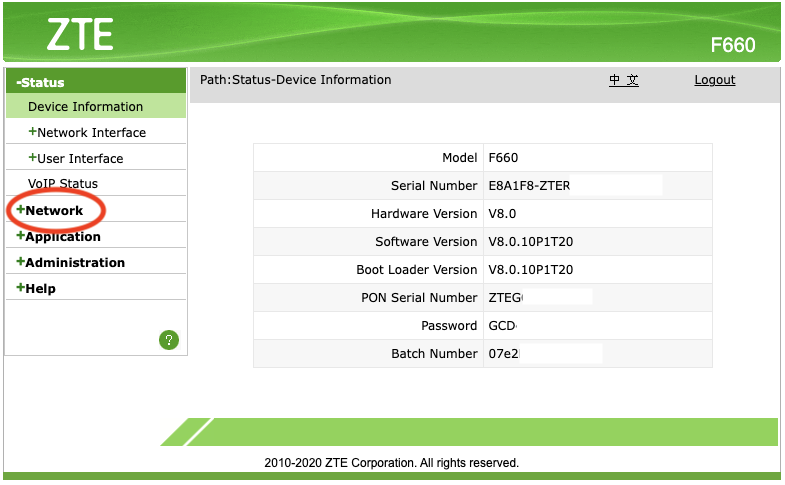Expand the Network menu section

click(x=50, y=210)
